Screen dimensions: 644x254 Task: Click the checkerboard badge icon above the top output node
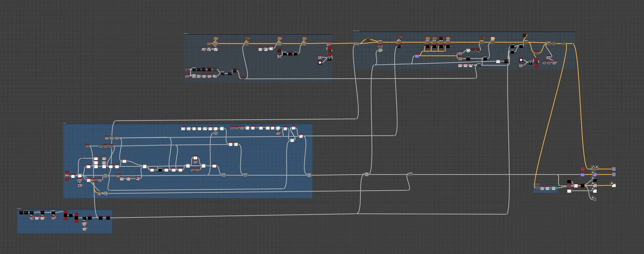pyautogui.click(x=592, y=167)
